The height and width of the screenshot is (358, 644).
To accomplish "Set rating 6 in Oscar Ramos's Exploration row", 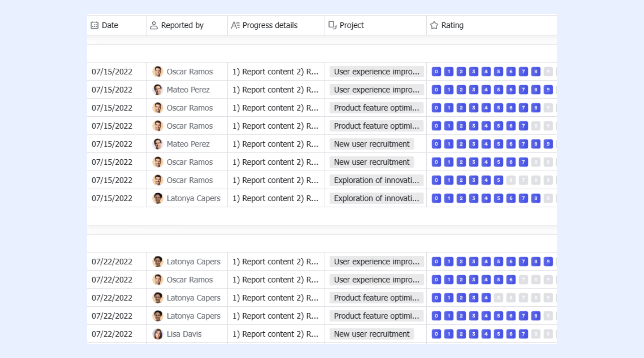I will (x=511, y=180).
